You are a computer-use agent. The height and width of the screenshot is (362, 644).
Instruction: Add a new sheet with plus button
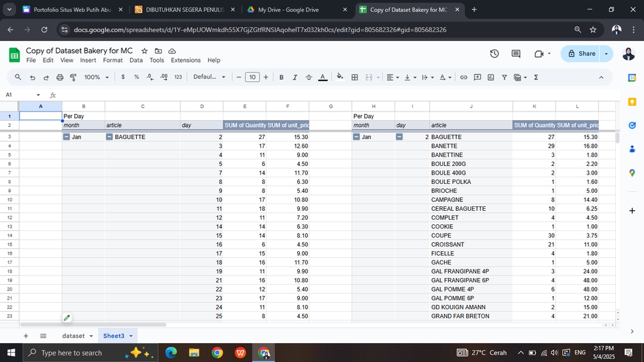(x=26, y=336)
